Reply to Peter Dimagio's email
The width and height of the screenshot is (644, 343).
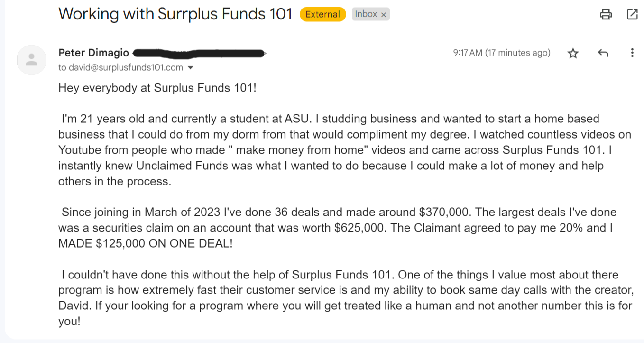(x=603, y=53)
